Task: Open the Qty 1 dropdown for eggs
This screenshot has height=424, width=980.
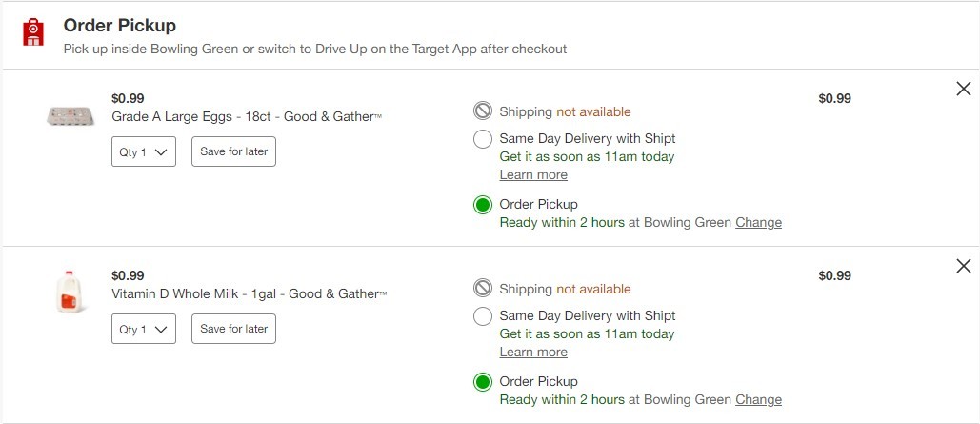Action: pyautogui.click(x=144, y=151)
